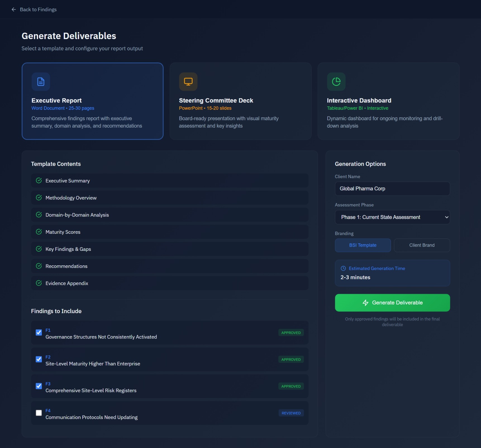Choose the Interactive Dashboard template

click(x=388, y=101)
